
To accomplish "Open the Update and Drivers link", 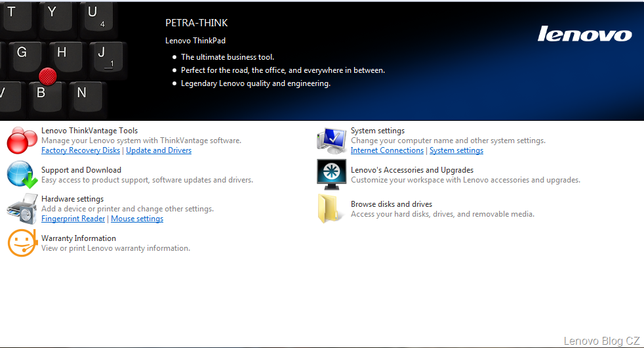I will 159,150.
